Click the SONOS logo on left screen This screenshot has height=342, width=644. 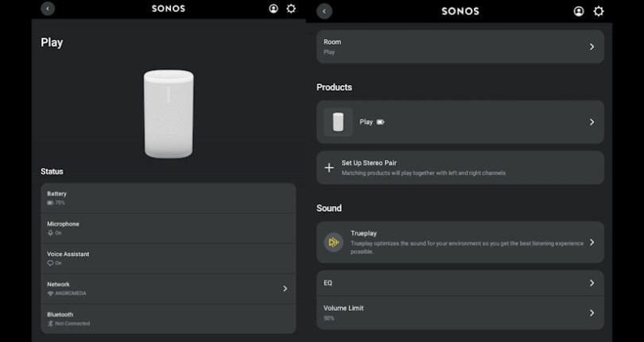pos(169,8)
